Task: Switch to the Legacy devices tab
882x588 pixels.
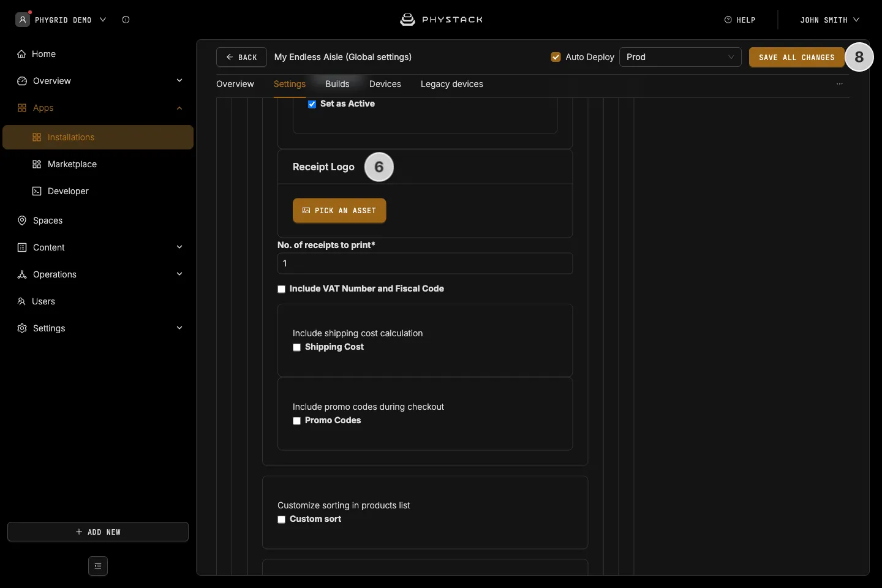Action: [x=452, y=84]
